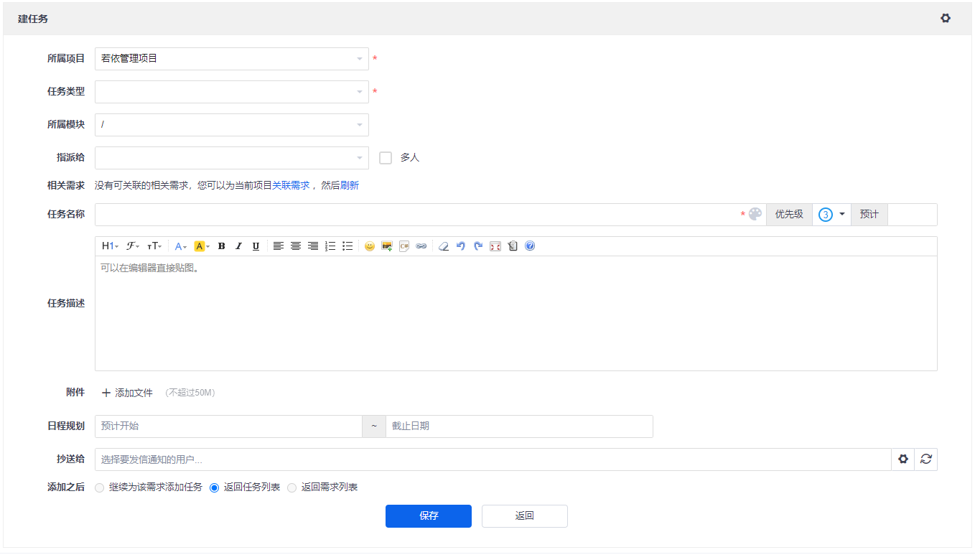Insert an emoticon into task description

[x=370, y=246]
